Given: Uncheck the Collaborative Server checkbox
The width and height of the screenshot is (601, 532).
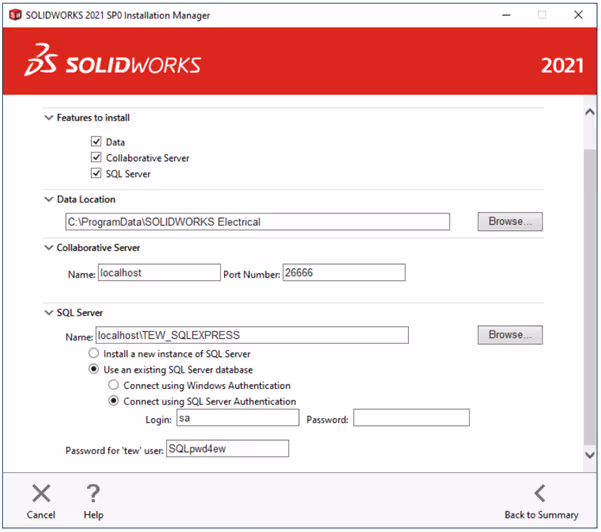Looking at the screenshot, I should [96, 158].
